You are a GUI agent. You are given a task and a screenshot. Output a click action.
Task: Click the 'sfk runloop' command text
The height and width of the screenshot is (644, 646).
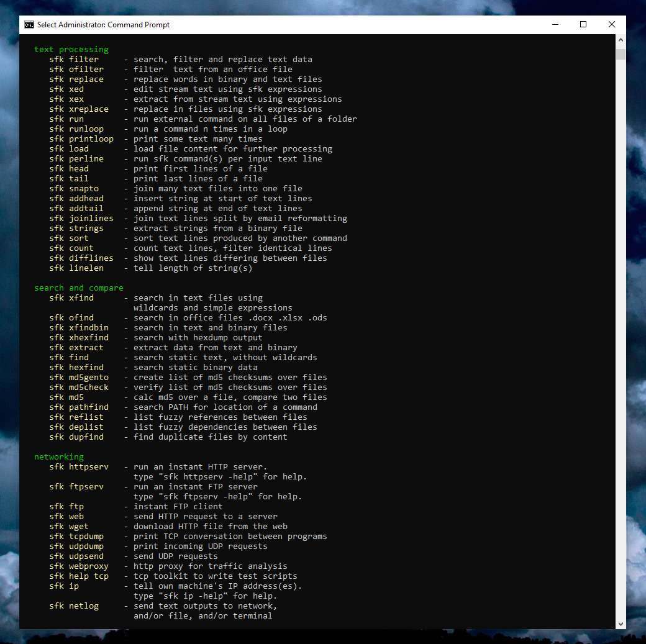tap(76, 129)
